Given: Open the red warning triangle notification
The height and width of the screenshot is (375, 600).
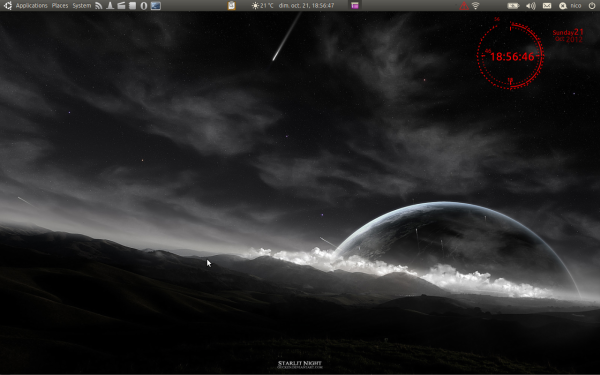Looking at the screenshot, I should 464,6.
